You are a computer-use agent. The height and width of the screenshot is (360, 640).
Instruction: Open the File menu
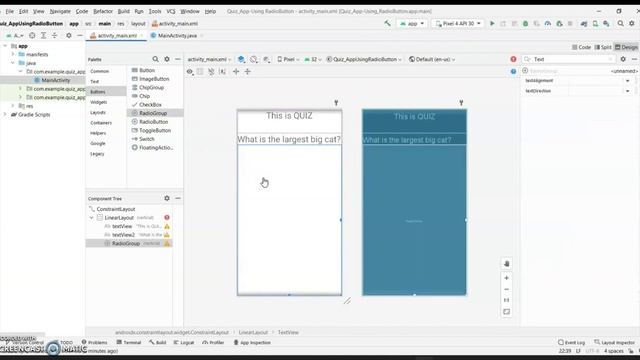10,11
